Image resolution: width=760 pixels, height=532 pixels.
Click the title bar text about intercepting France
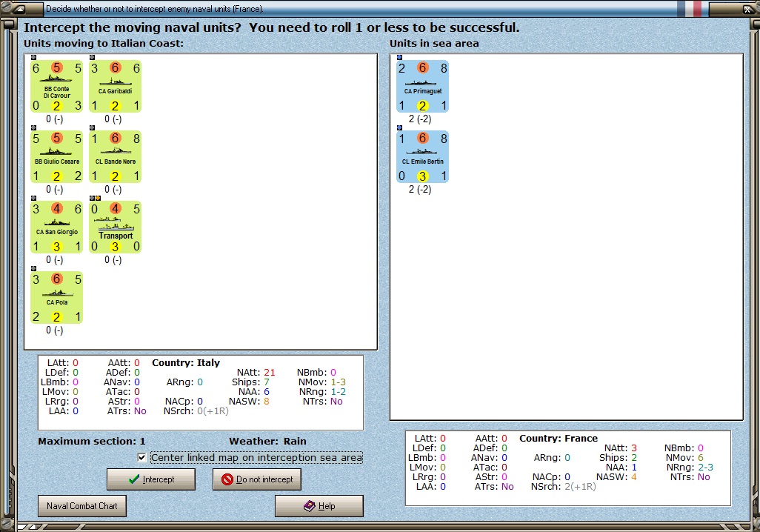coord(155,9)
